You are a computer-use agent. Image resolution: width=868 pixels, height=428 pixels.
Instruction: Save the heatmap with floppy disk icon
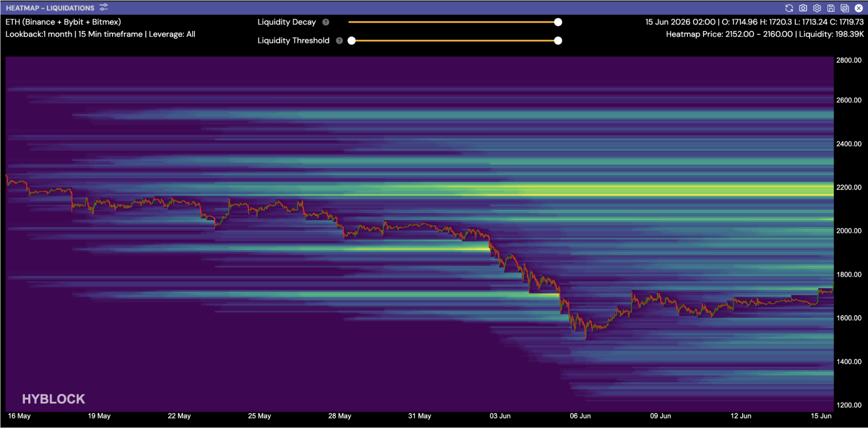coord(831,8)
